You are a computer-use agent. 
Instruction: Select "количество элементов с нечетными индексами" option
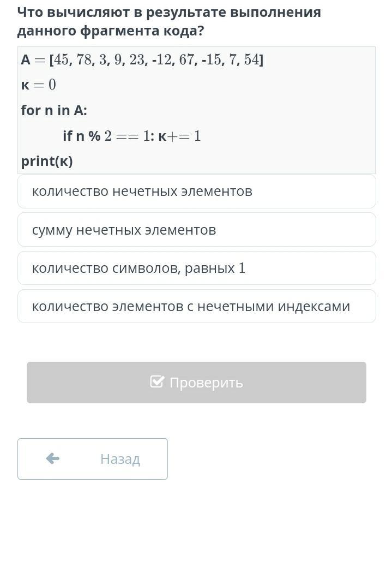pos(196,306)
